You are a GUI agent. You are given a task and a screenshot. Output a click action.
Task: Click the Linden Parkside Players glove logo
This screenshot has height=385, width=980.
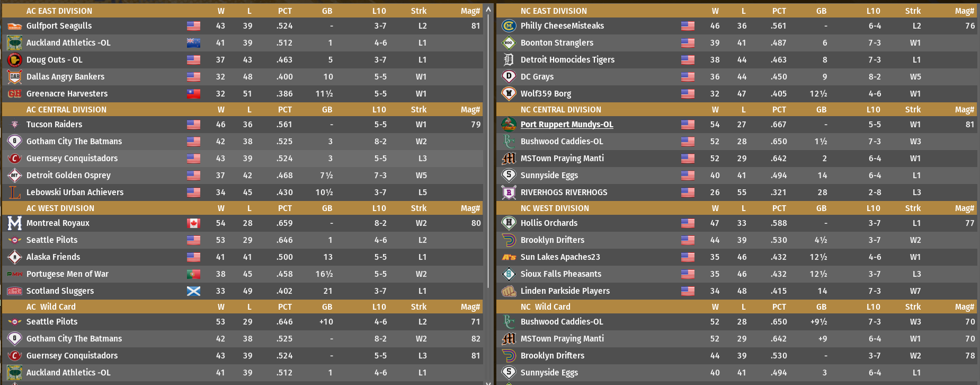(509, 291)
